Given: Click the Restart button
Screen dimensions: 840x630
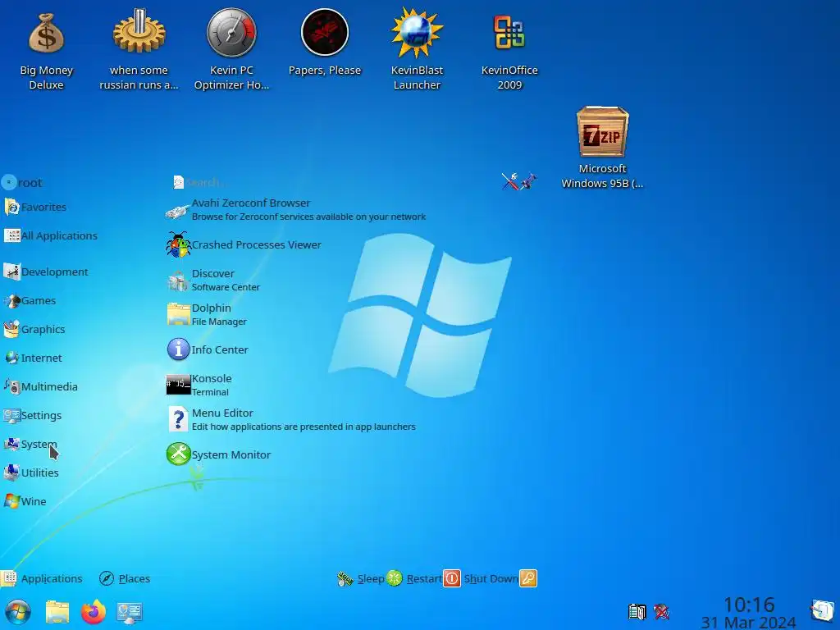Looking at the screenshot, I should (414, 578).
